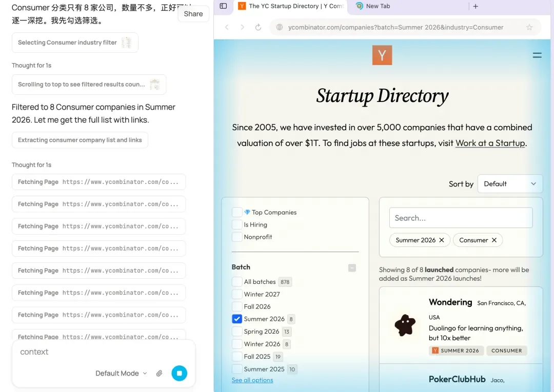Screen dimensions: 554x392
Task: Reload the page with the refresh icon
Action: point(258,27)
